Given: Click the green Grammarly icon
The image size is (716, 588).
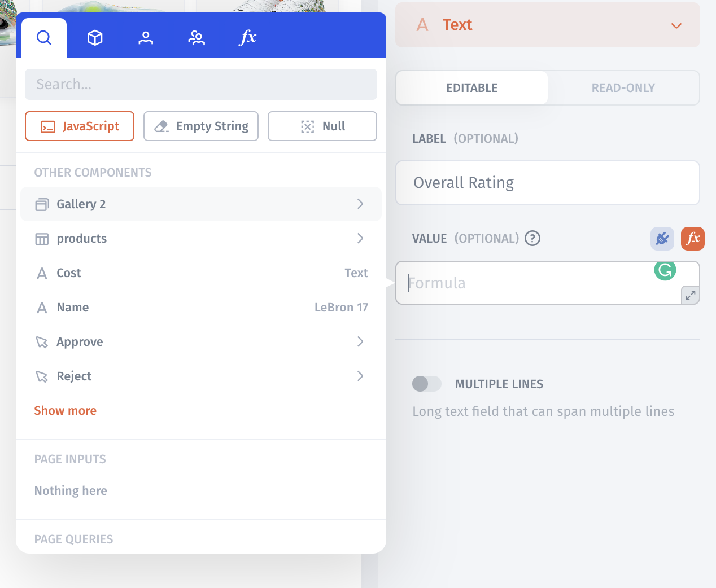Looking at the screenshot, I should tap(665, 270).
